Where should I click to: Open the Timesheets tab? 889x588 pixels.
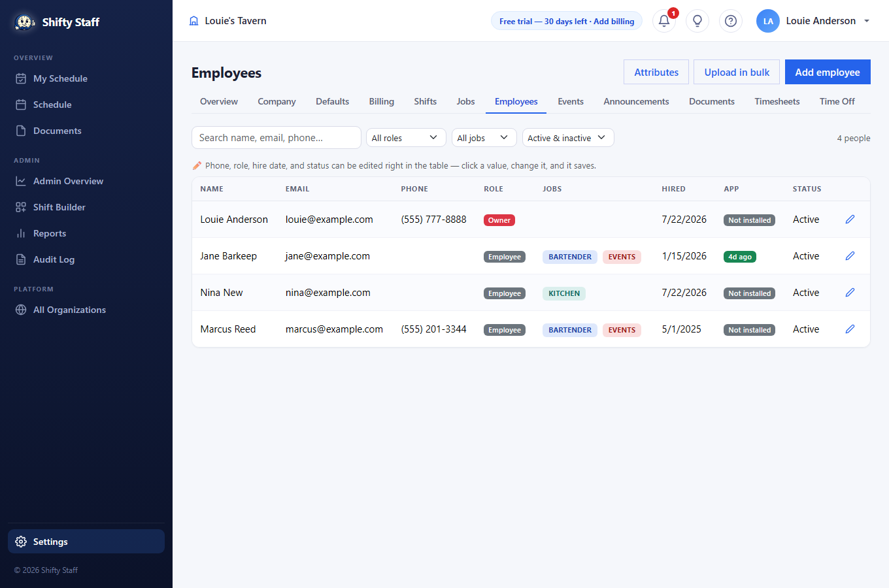777,101
